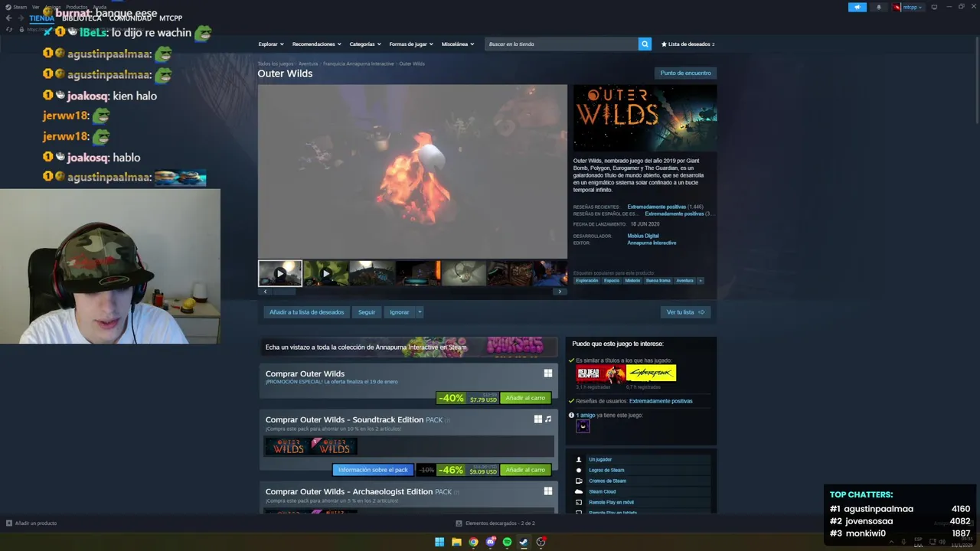Reload the store page
The height and width of the screenshot is (551, 980).
[x=9, y=29]
